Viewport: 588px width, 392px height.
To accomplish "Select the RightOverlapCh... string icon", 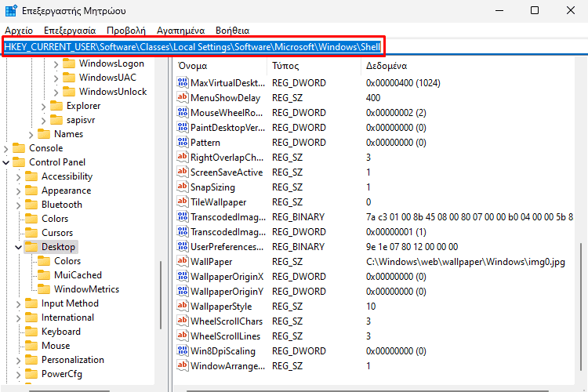I will [x=183, y=157].
